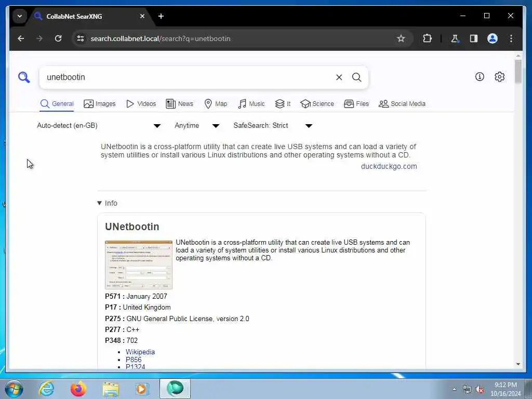The image size is (532, 399).
Task: Switch to Map search tab
Action: coord(216,104)
